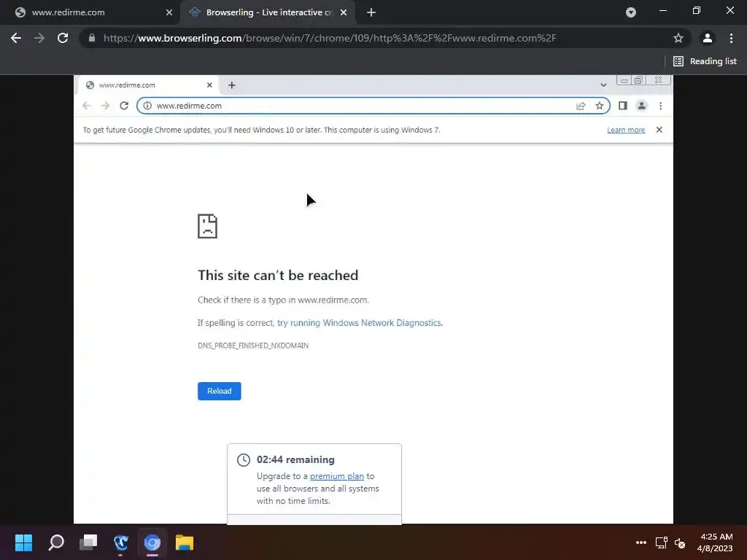The height and width of the screenshot is (560, 747).
Task: Open the blue dragon-logo taskbar app
Action: click(x=120, y=542)
